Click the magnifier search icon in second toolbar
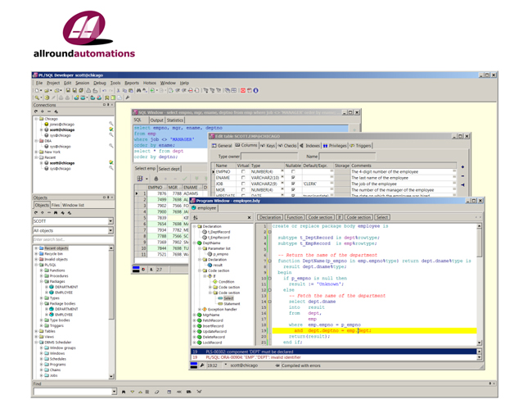The image size is (532, 404). pyautogui.click(x=37, y=98)
